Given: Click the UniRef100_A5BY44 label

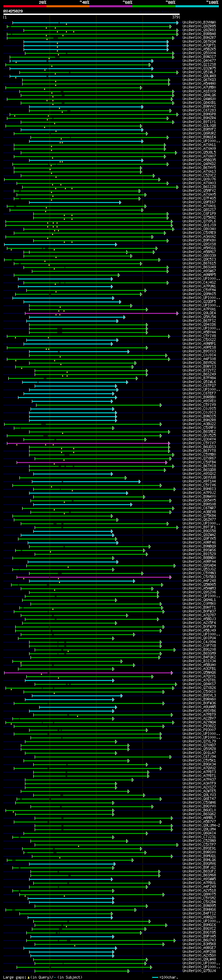Looking at the screenshot, I should [199, 332].
